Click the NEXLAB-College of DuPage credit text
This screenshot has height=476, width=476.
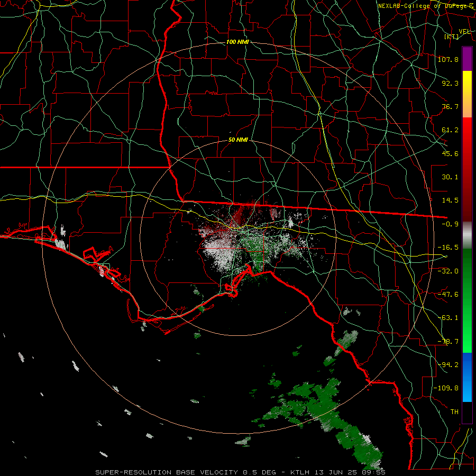(426, 6)
